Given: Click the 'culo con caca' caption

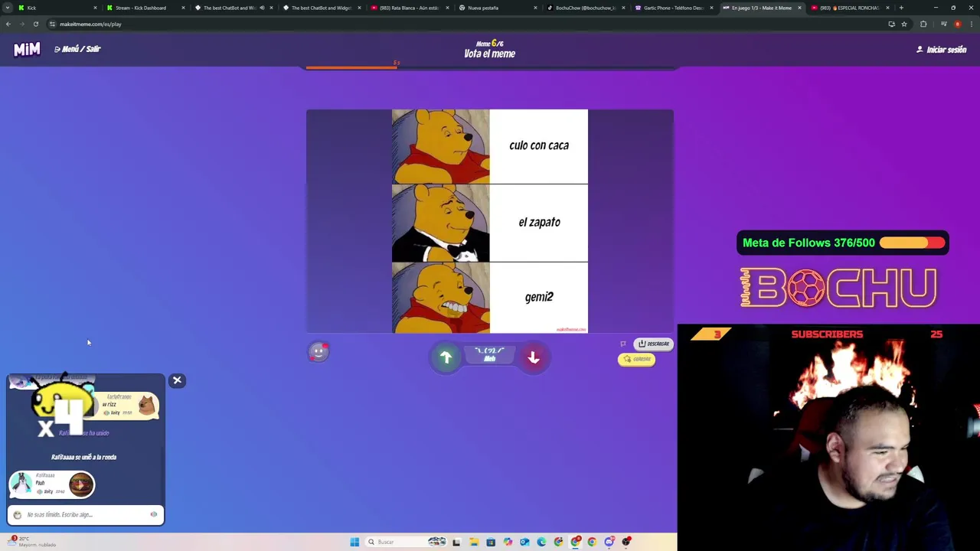Looking at the screenshot, I should (x=539, y=145).
